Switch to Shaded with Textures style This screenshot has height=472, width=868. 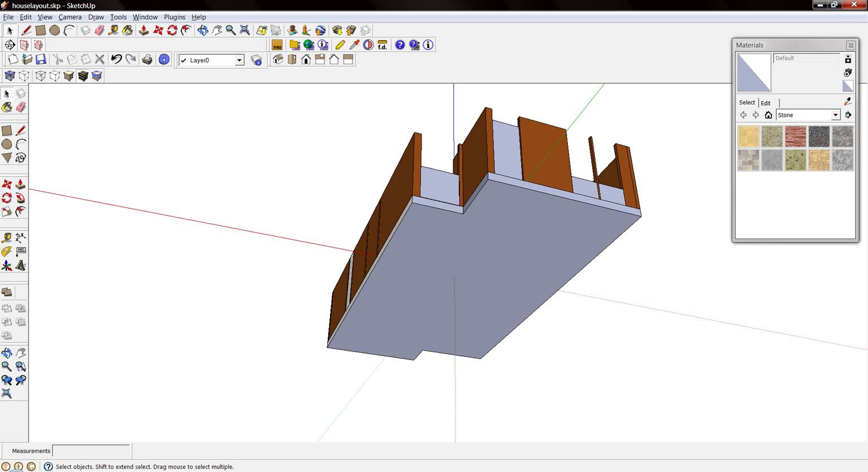tap(83, 76)
